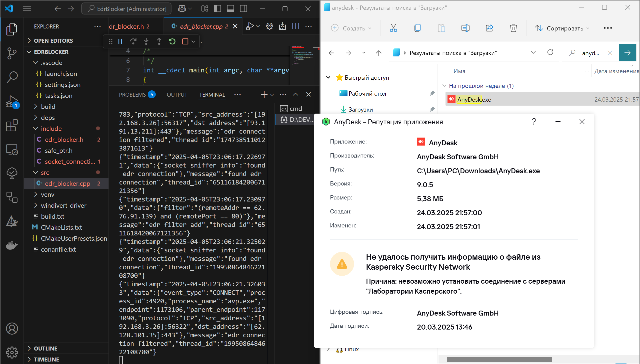
Task: Open Создать dropdown in File Explorer
Action: (351, 28)
